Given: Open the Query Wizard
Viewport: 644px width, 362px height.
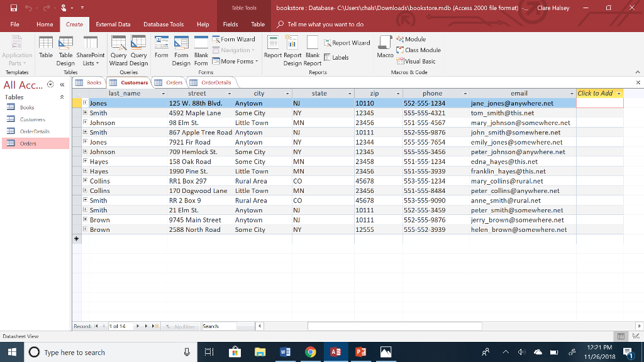Looking at the screenshot, I should pyautogui.click(x=118, y=50).
